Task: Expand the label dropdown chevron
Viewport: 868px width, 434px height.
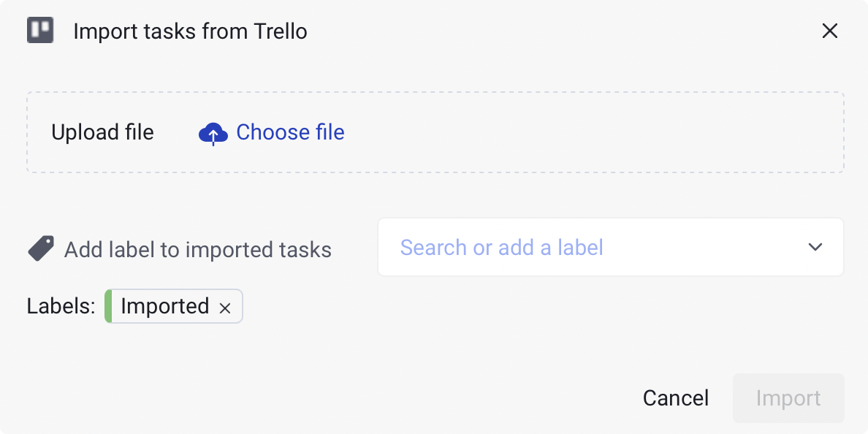Action: pos(815,247)
